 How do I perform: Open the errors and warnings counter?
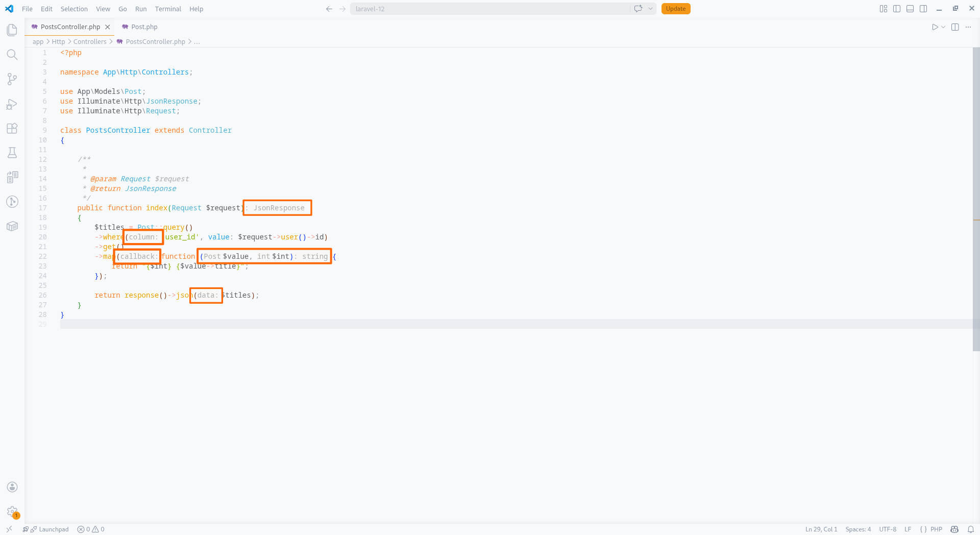(x=91, y=529)
